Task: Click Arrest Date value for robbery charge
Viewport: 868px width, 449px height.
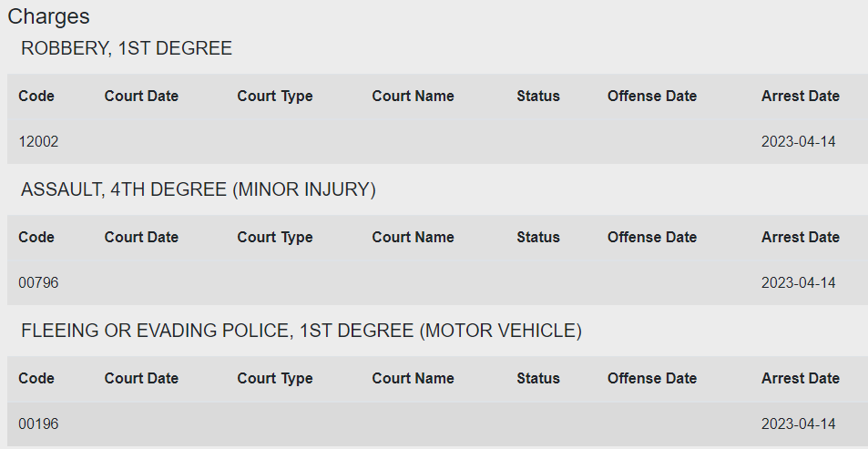Action: [x=798, y=142]
